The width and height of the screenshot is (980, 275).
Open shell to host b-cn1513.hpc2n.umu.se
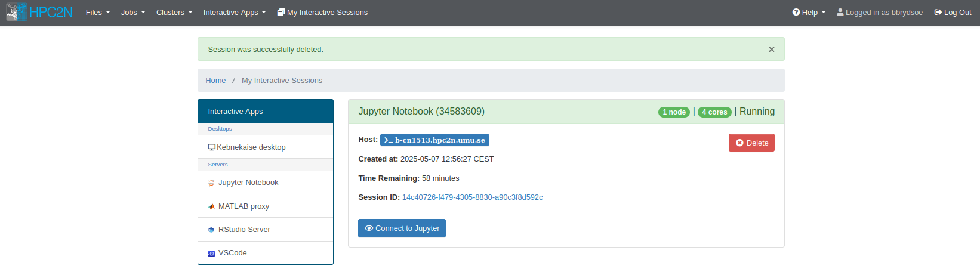pos(434,140)
